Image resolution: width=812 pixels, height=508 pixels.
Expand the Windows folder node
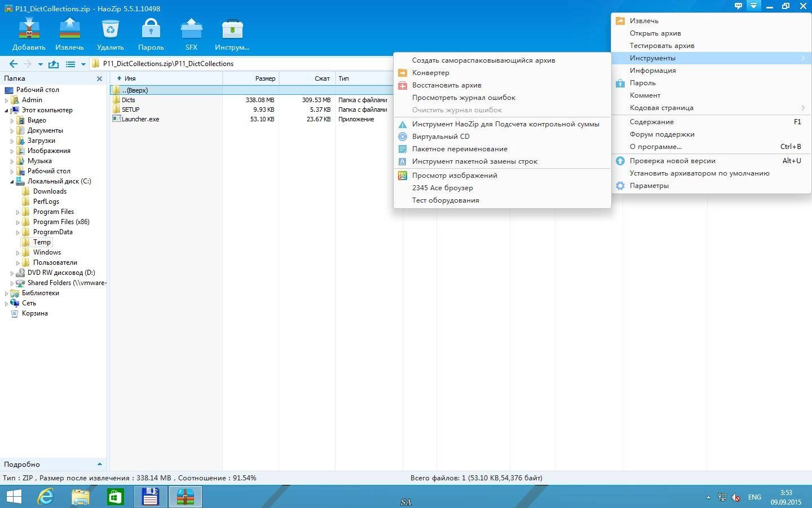click(18, 252)
